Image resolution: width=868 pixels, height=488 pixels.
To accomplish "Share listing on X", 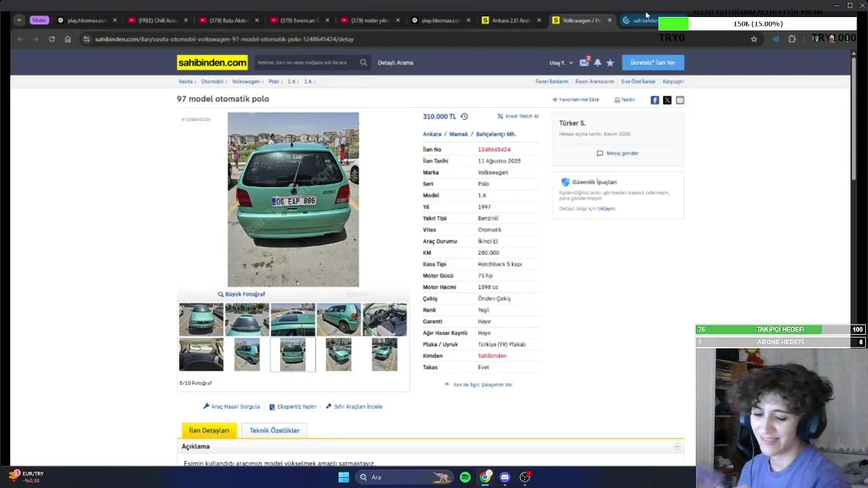I will 667,100.
